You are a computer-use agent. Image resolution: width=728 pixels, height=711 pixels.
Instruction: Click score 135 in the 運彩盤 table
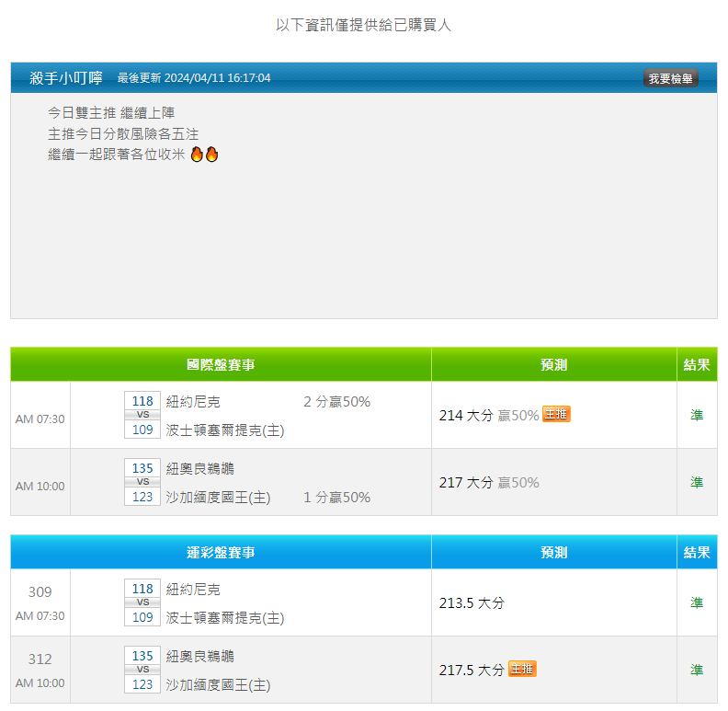point(142,656)
